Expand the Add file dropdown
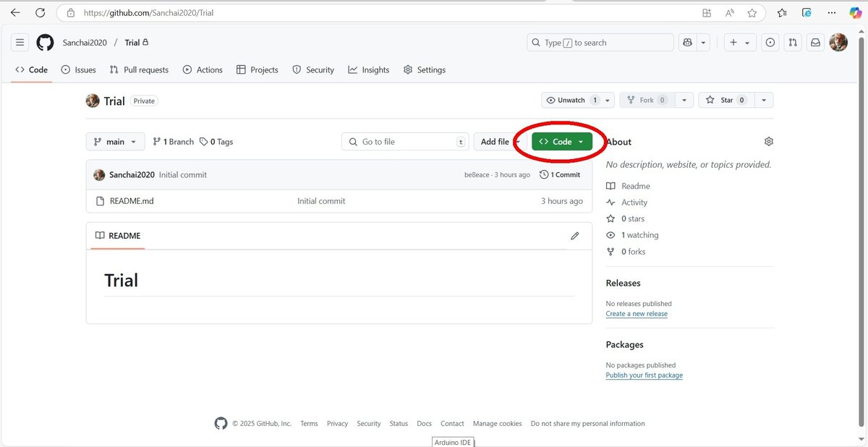The height and width of the screenshot is (447, 868). 501,142
